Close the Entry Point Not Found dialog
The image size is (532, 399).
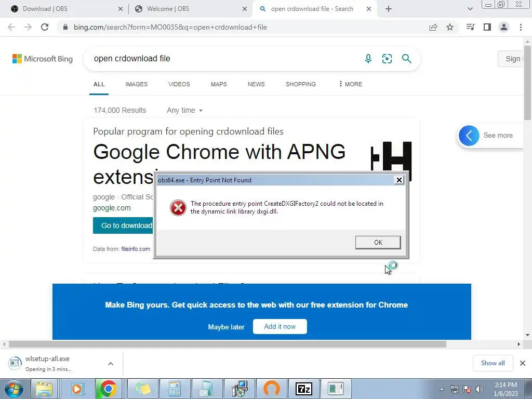pos(400,180)
